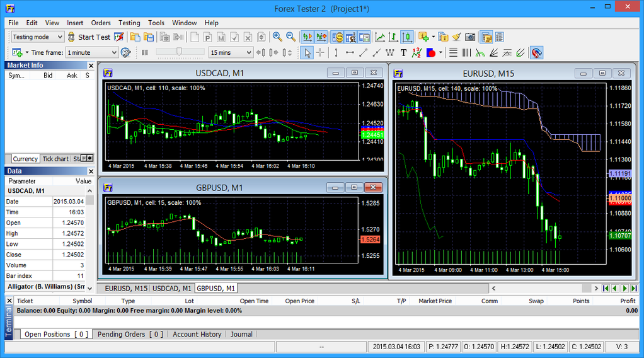Open the Pending Orders tab
The width and height of the screenshot is (644, 358).
point(130,334)
